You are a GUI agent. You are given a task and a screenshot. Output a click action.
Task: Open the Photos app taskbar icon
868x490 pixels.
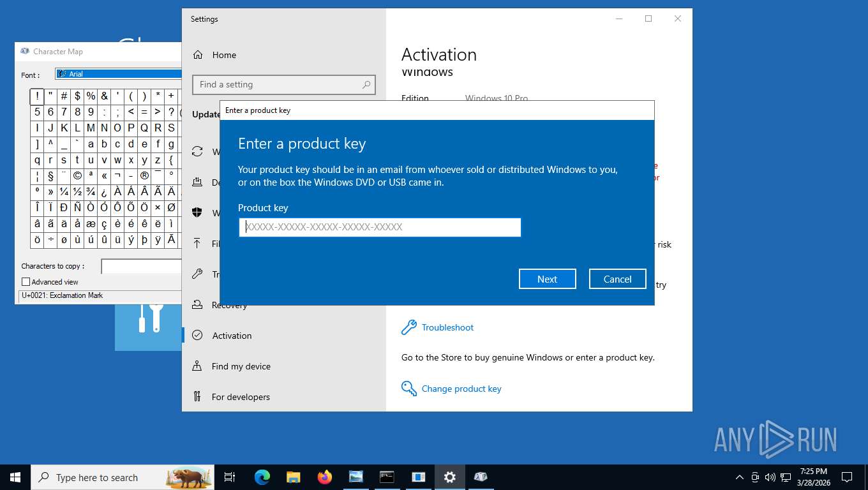(355, 477)
